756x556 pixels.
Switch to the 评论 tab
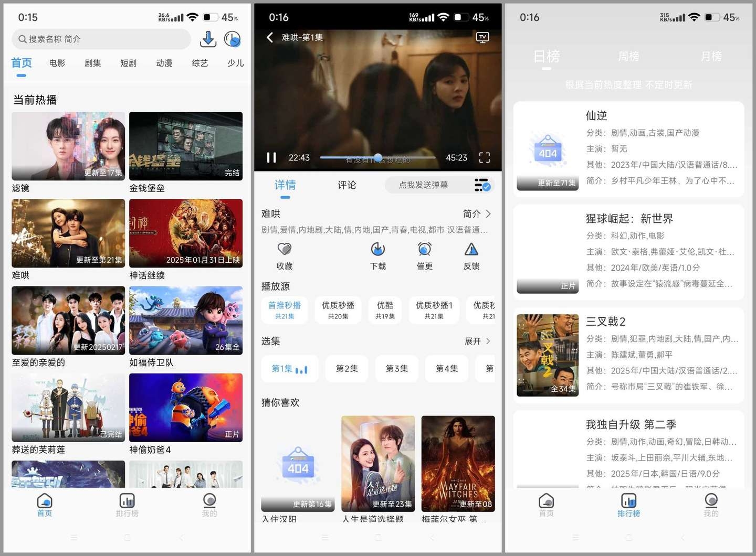[347, 185]
